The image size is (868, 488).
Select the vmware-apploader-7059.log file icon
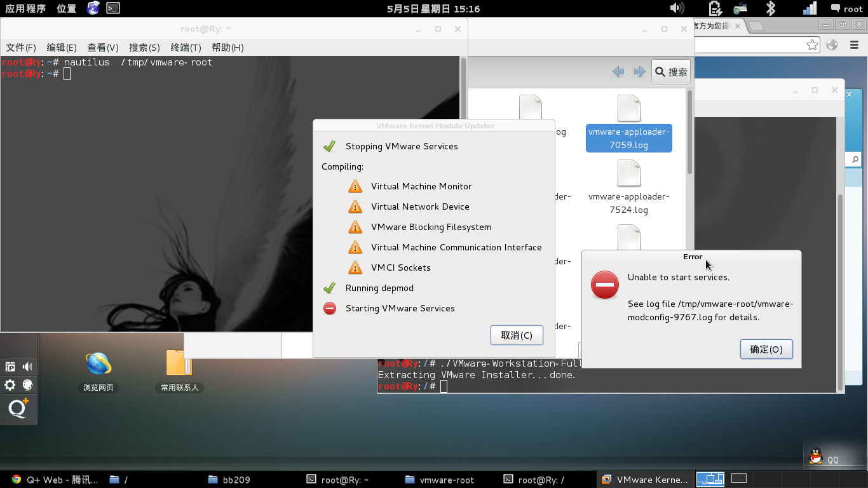(x=628, y=107)
